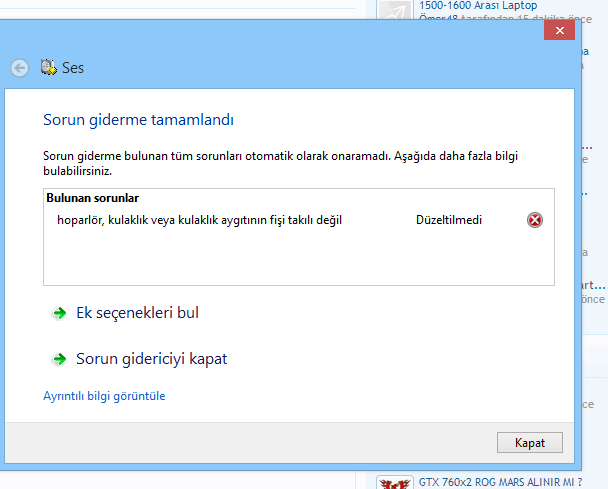This screenshot has height=489, width=608.
Task: Go back with the back arrow button
Action: 19,68
